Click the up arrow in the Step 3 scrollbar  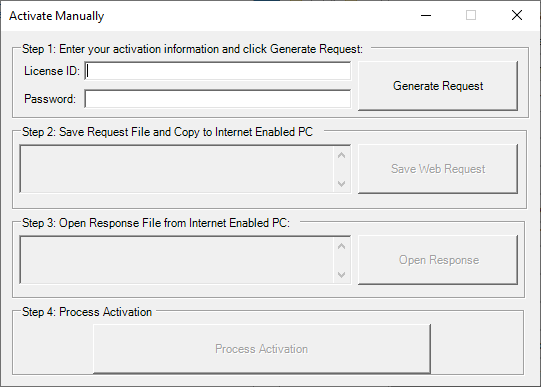(x=342, y=246)
